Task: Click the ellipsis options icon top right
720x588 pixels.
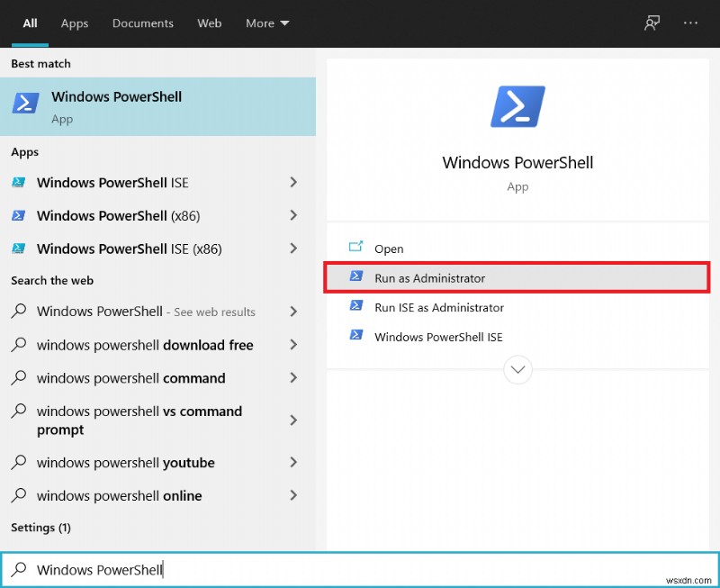Action: [690, 23]
